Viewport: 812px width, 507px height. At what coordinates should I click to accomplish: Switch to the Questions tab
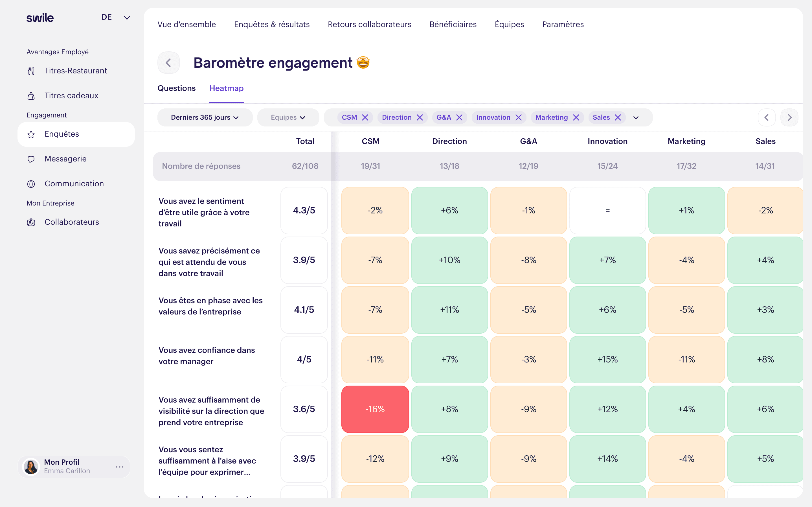pos(176,88)
